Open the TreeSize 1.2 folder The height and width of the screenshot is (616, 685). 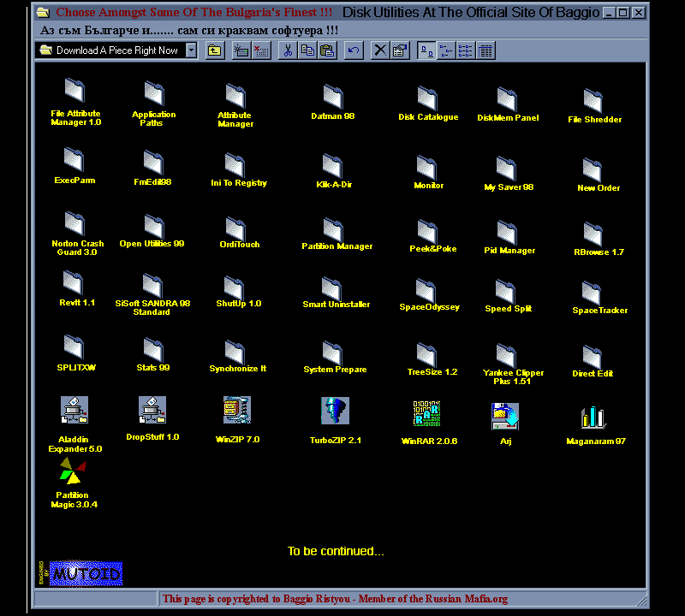click(x=426, y=355)
